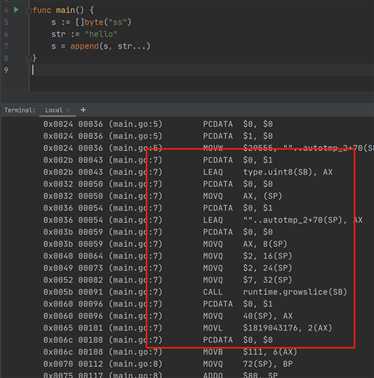Click address 0x005b 00091 in terminal

(x=73, y=292)
